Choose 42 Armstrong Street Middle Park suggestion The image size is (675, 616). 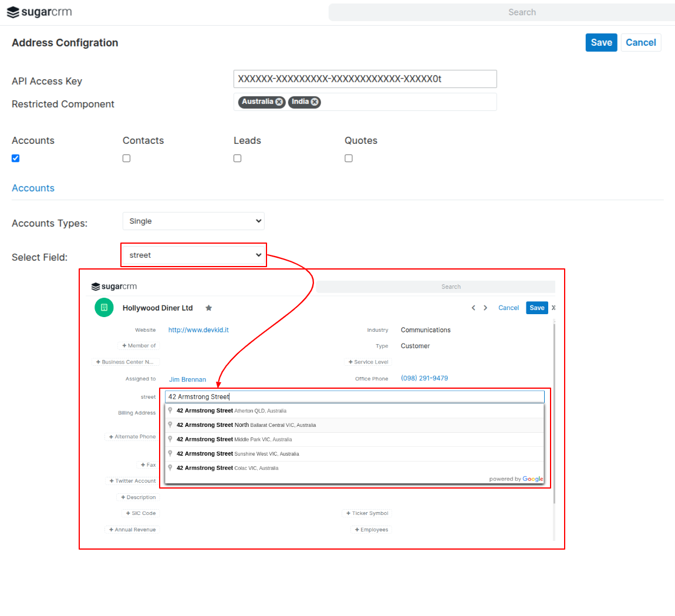[234, 439]
